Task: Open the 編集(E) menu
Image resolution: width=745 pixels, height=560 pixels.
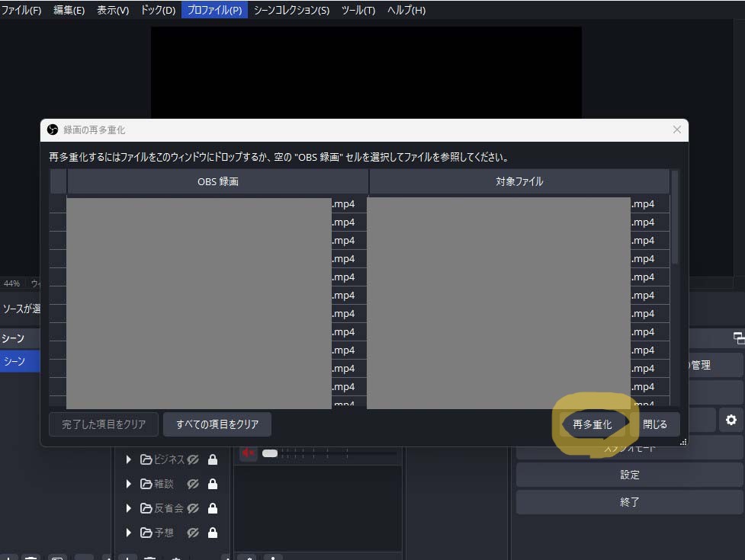Action: tap(69, 10)
